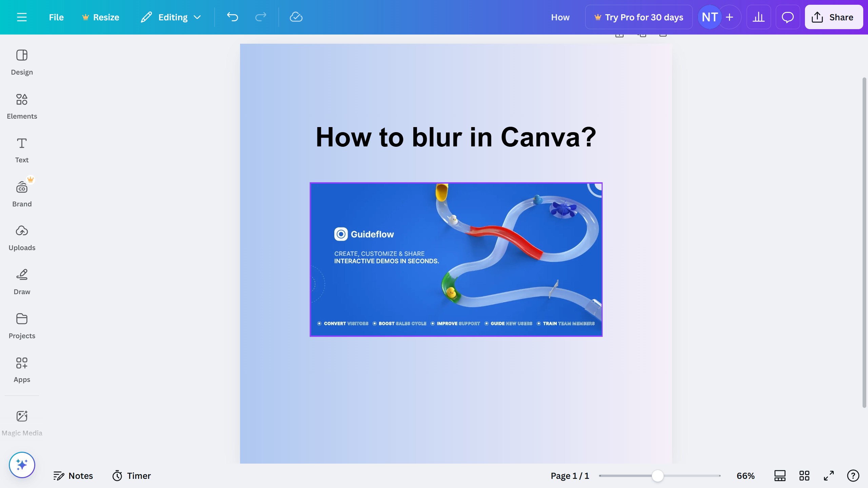Open the File menu

56,17
